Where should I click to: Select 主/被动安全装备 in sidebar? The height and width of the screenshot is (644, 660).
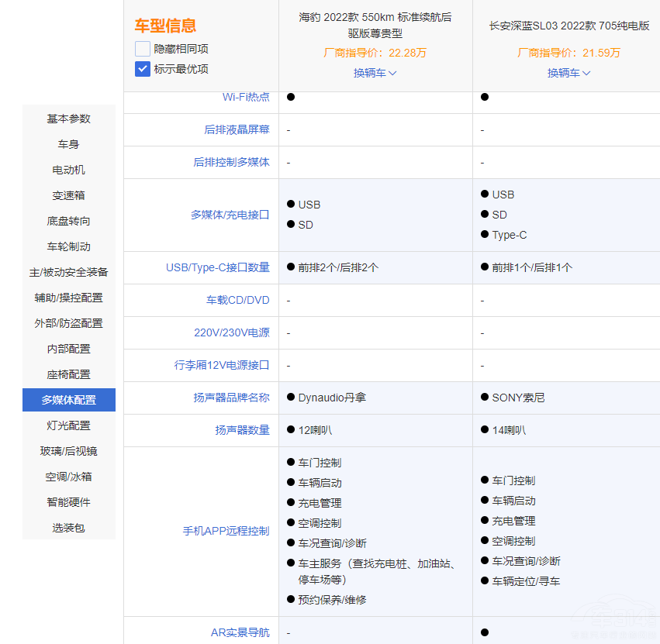(69, 272)
